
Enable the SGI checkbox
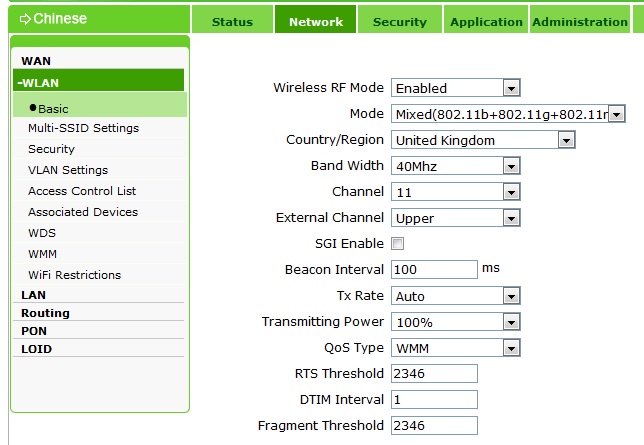[398, 243]
